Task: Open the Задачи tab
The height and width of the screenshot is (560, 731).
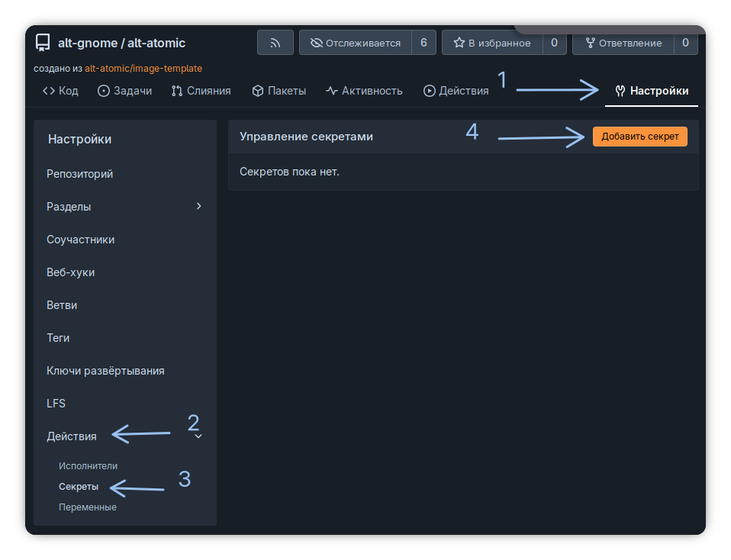Action: [x=125, y=91]
